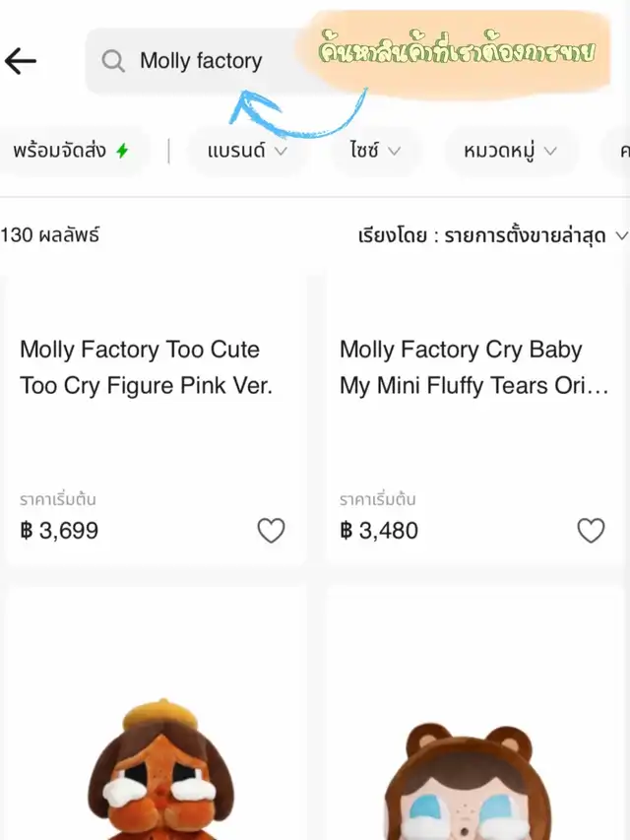Open Molly Factory Too Cute Too Cry listing
Viewport: 630px width, 840px height.
pos(146,367)
